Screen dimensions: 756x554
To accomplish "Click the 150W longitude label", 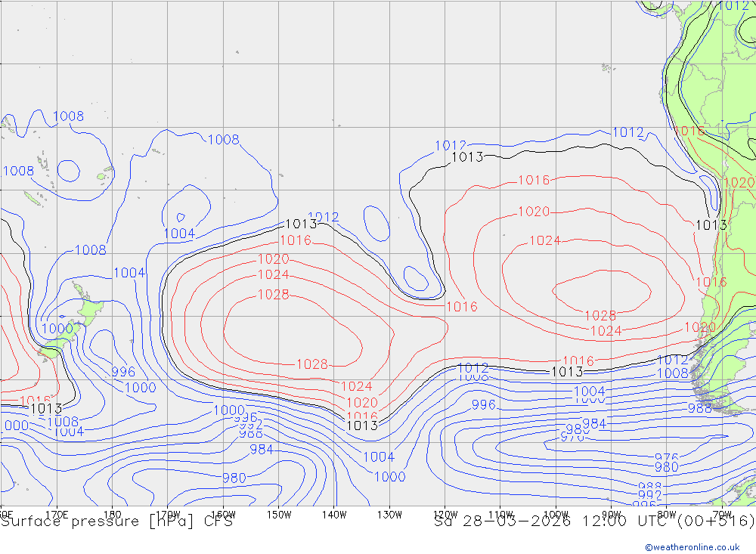I will (279, 515).
